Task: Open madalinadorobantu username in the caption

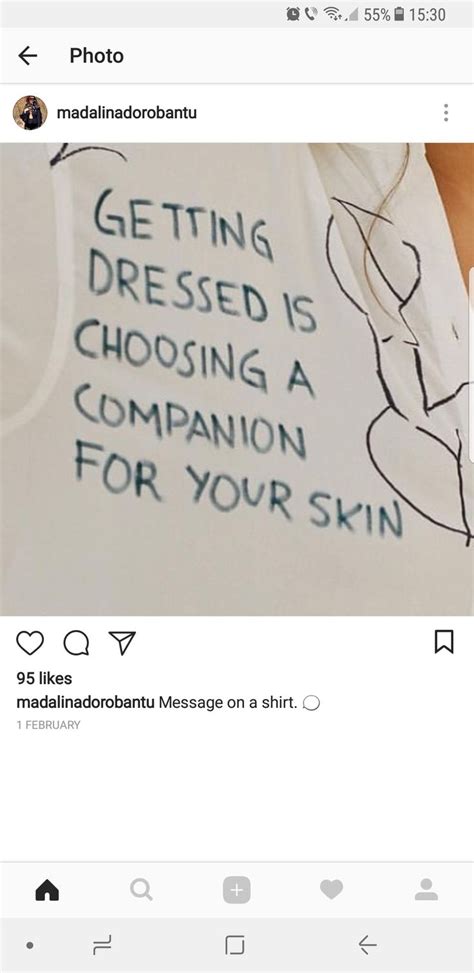Action: tap(86, 702)
